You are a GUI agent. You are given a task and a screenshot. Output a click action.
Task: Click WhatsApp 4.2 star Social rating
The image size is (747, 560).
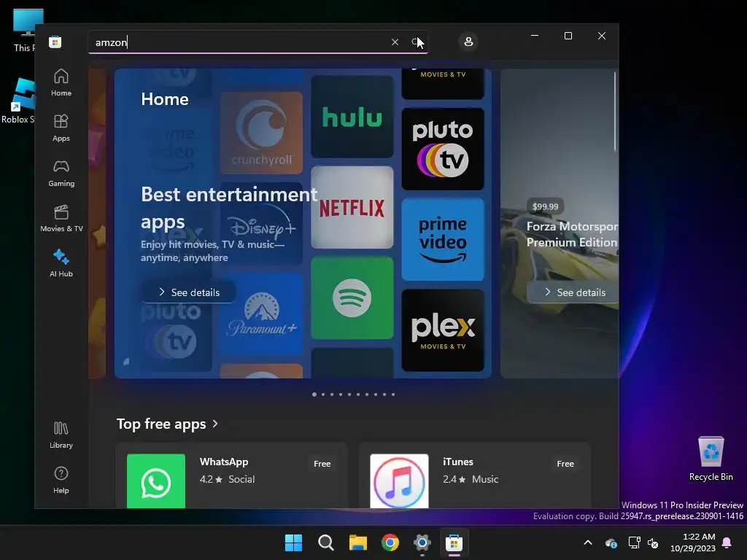(x=228, y=480)
